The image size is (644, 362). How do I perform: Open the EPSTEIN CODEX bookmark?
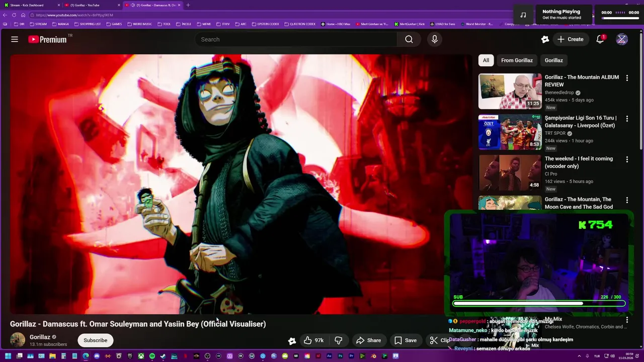click(x=266, y=24)
